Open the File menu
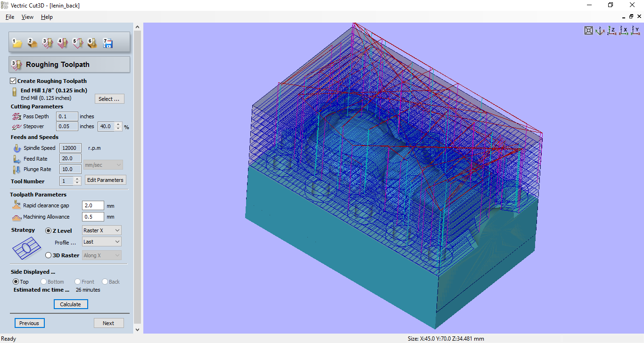 point(9,16)
